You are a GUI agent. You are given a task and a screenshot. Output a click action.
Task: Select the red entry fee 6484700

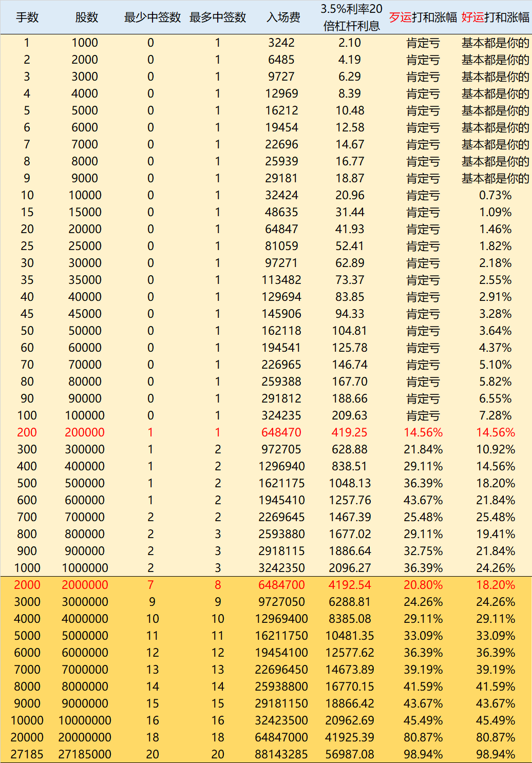click(x=281, y=585)
